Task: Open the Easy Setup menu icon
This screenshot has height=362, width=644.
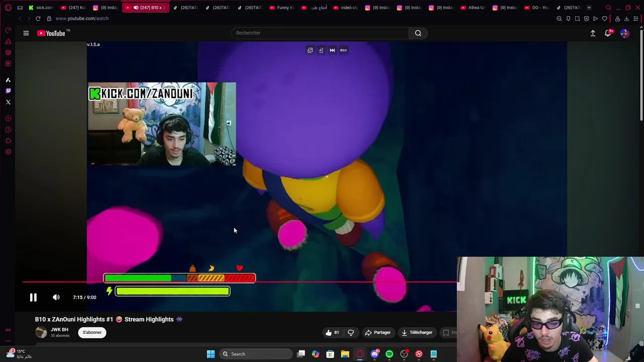Action: coord(636,19)
